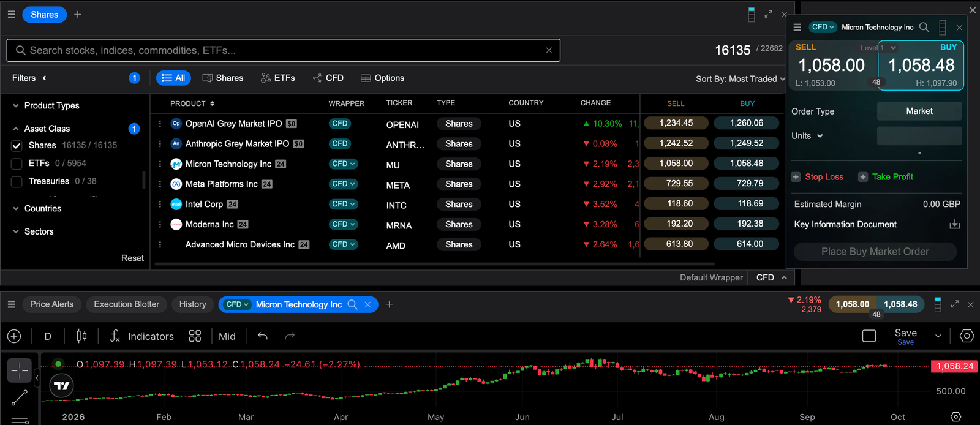Collapse the Filters panel
Image resolution: width=980 pixels, height=425 pixels.
(x=44, y=78)
